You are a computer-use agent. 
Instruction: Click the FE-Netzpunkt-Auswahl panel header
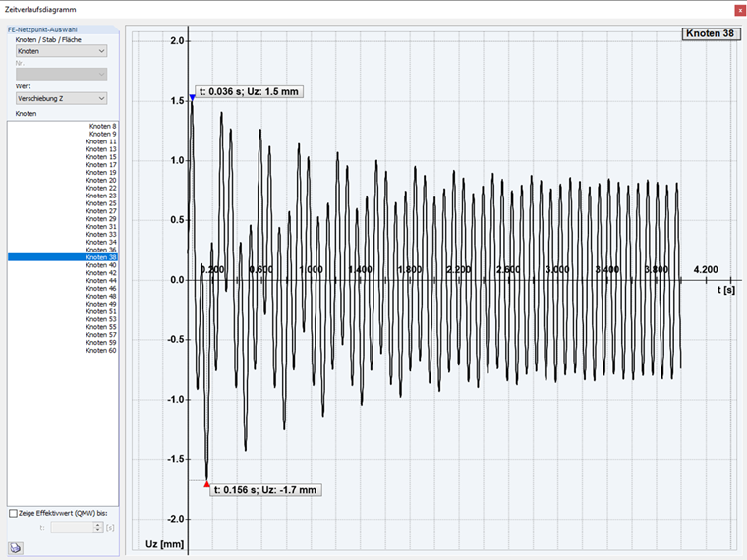(62, 29)
